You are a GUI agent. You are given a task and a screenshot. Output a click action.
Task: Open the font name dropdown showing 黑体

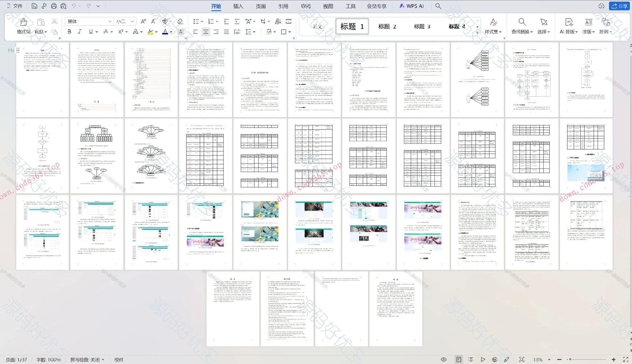click(x=110, y=21)
